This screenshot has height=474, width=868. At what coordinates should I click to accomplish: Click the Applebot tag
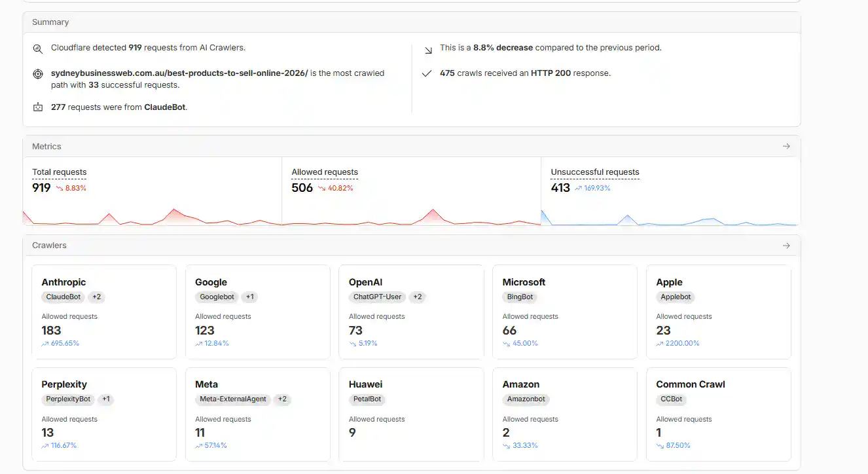pos(676,297)
